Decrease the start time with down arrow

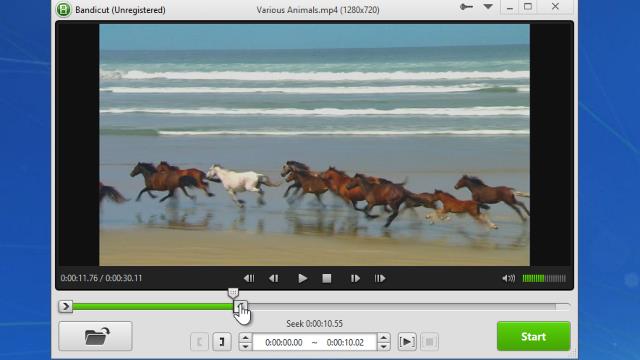[x=245, y=346]
